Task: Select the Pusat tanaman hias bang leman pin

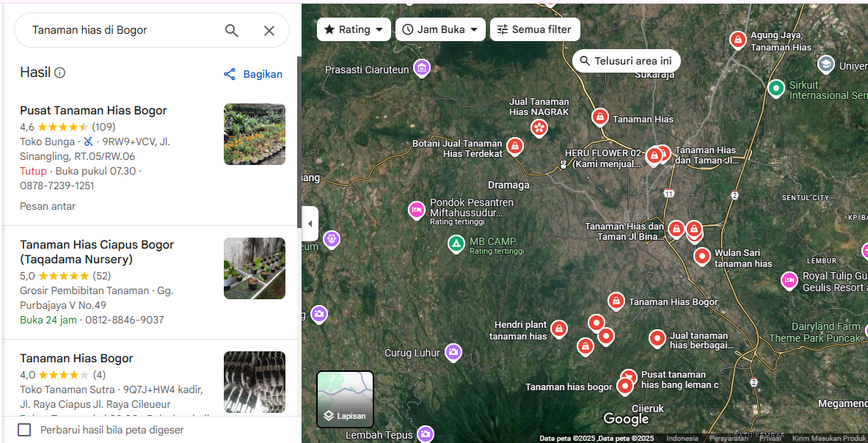Action: [628, 377]
